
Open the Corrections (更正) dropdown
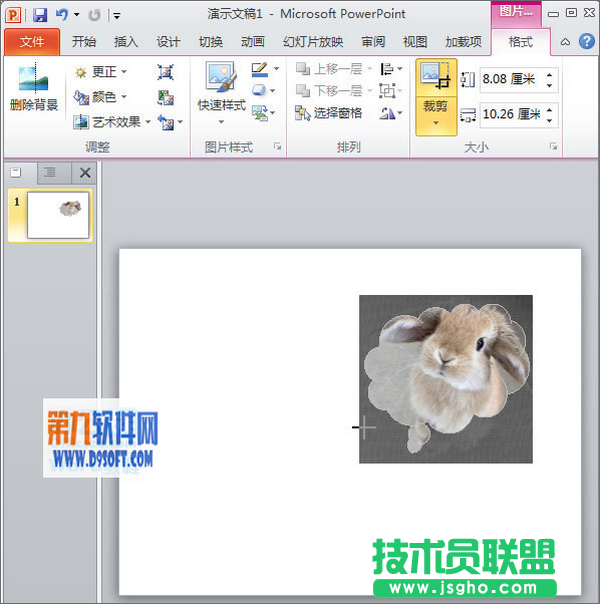[x=101, y=72]
